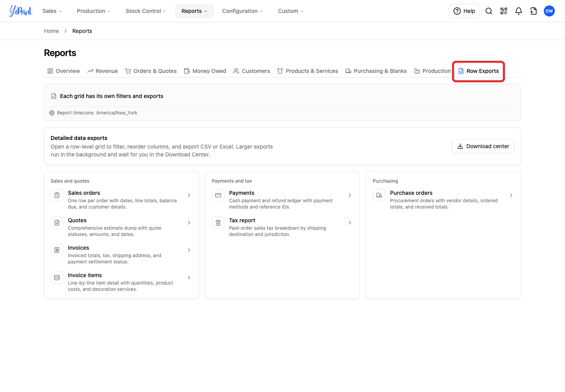The image size is (565, 392).
Task: Click the Invoices dollar icon
Action: point(57,250)
